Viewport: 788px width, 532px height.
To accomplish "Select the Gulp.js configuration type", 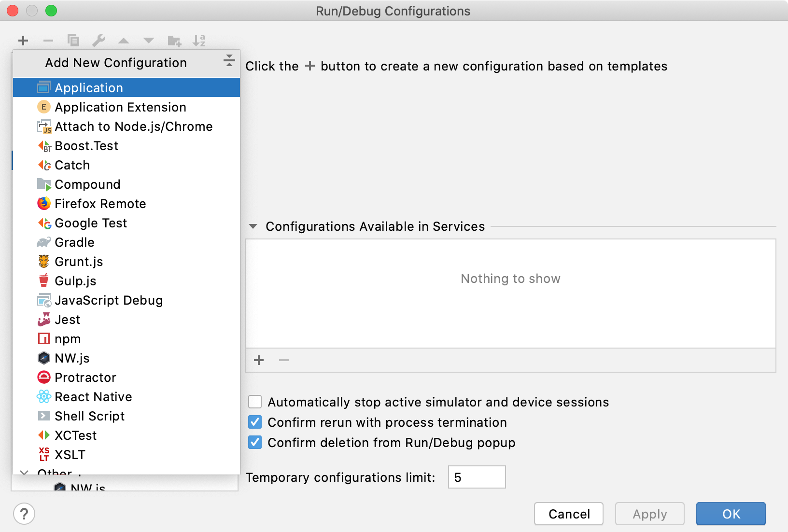I will coord(127,280).
